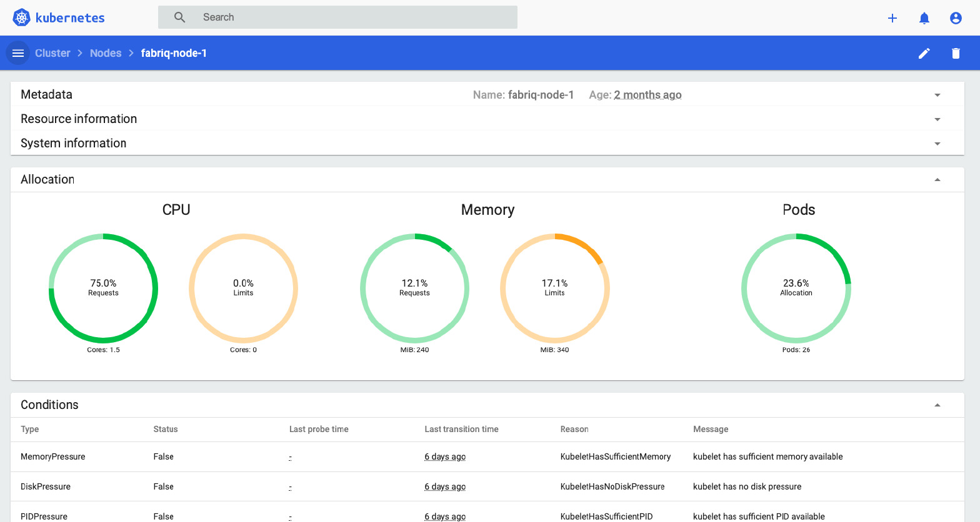Click CPU Requests 75.0% gauge
Screen dimensions: 980x522
103,288
